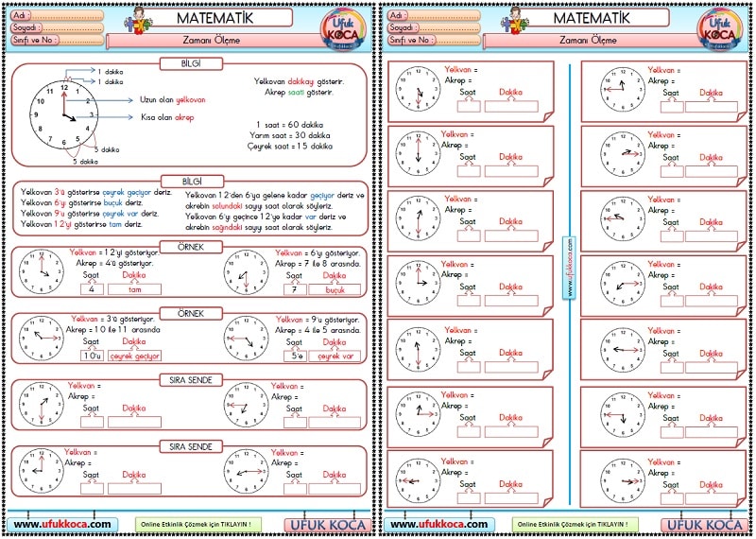Click the left page's 'Online Etkinlik Çözmek için TIKLAYIN' button
The width and height of the screenshot is (756, 539).
point(198,524)
